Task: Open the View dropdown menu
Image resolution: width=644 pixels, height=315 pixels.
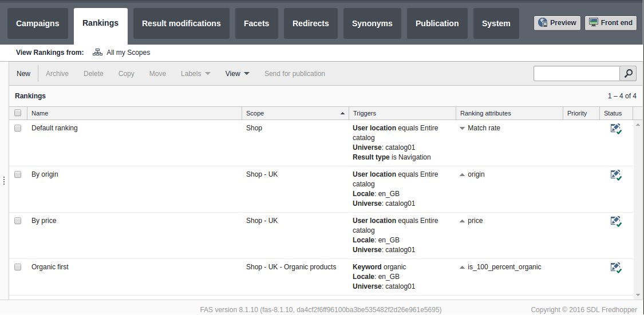Action: [x=237, y=74]
